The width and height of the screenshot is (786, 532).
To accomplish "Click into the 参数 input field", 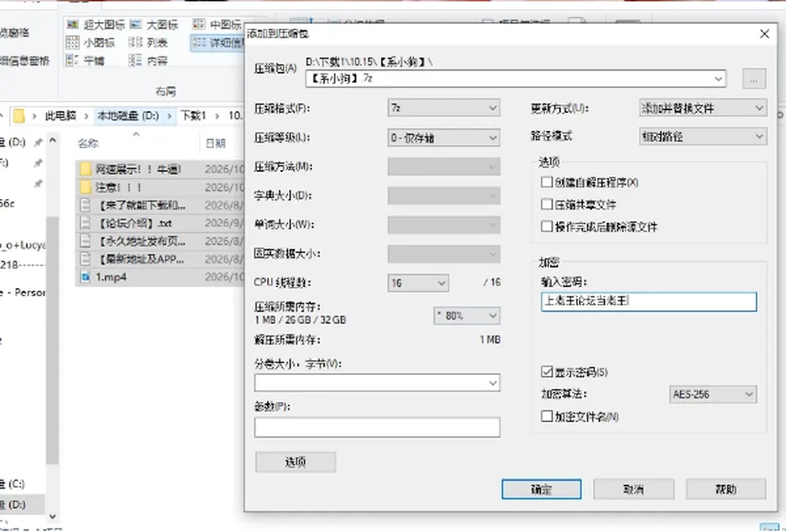I will point(377,427).
